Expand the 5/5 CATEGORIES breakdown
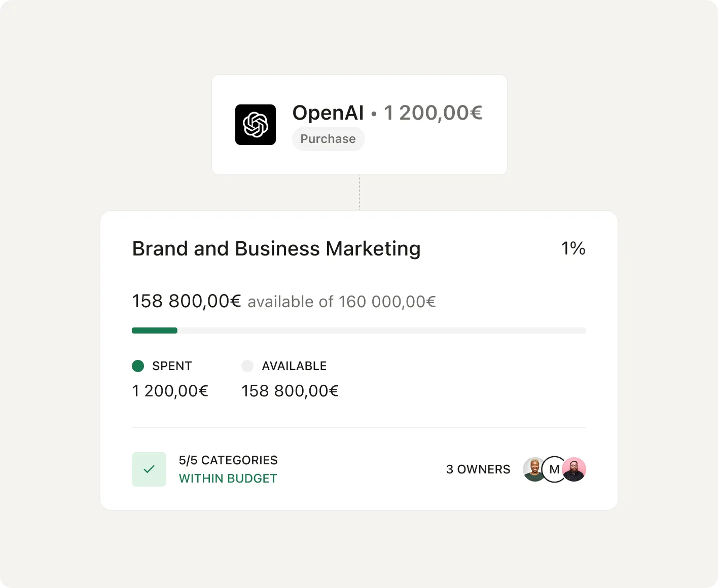The image size is (718, 588). 228,460
